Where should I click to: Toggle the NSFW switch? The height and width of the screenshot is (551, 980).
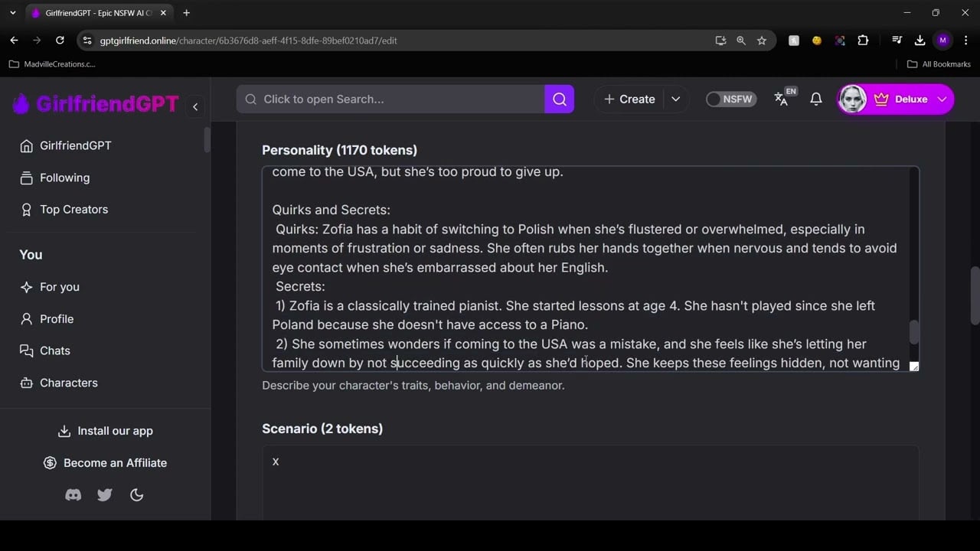pos(730,99)
